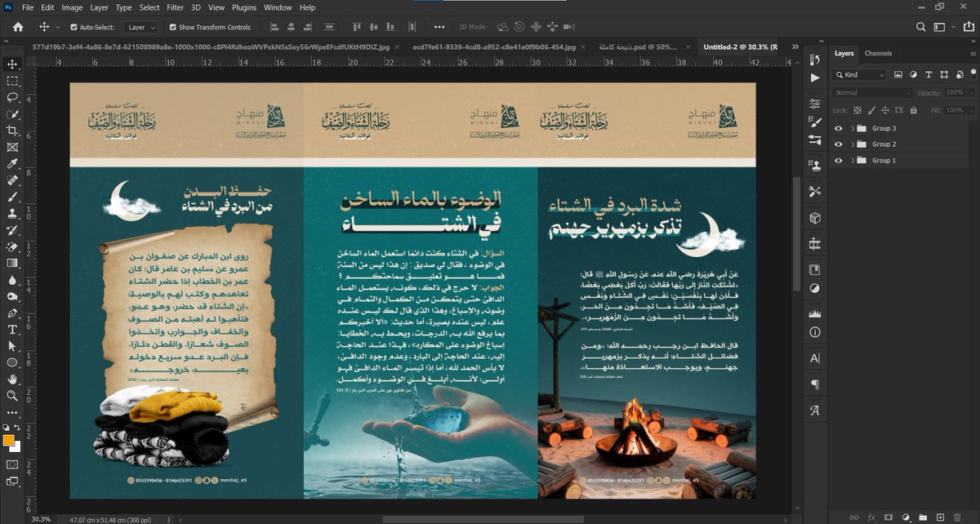
Task: Open the 3D panel cube icon
Action: 815,218
